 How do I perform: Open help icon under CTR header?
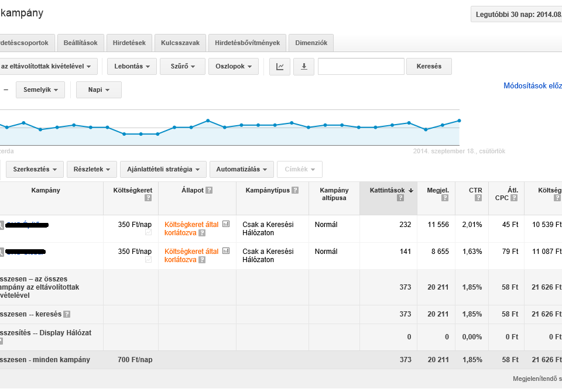click(x=478, y=198)
